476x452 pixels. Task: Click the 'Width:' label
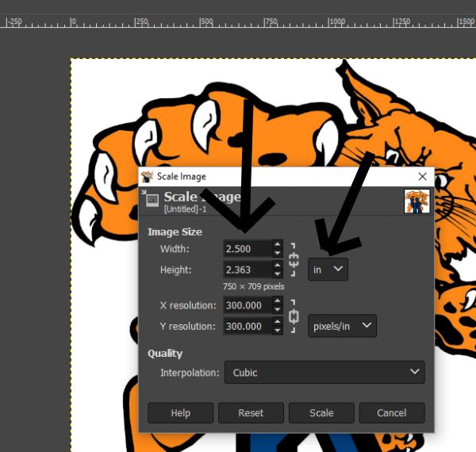[175, 249]
